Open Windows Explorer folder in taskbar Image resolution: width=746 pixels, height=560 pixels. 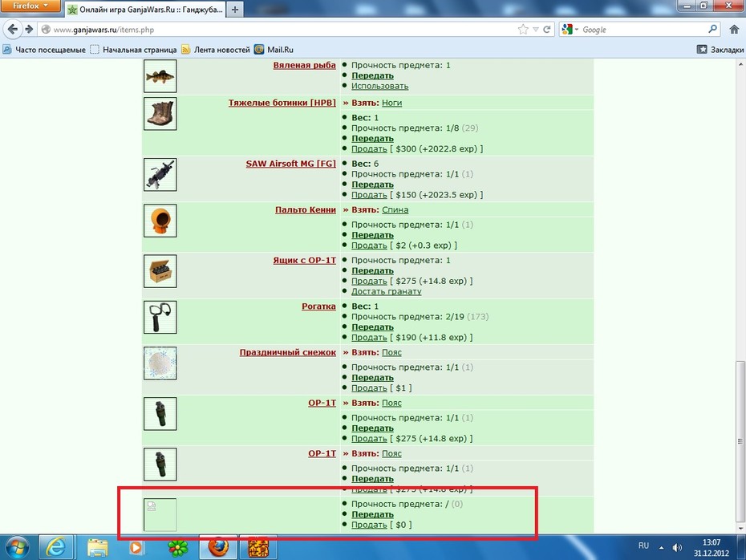click(97, 548)
